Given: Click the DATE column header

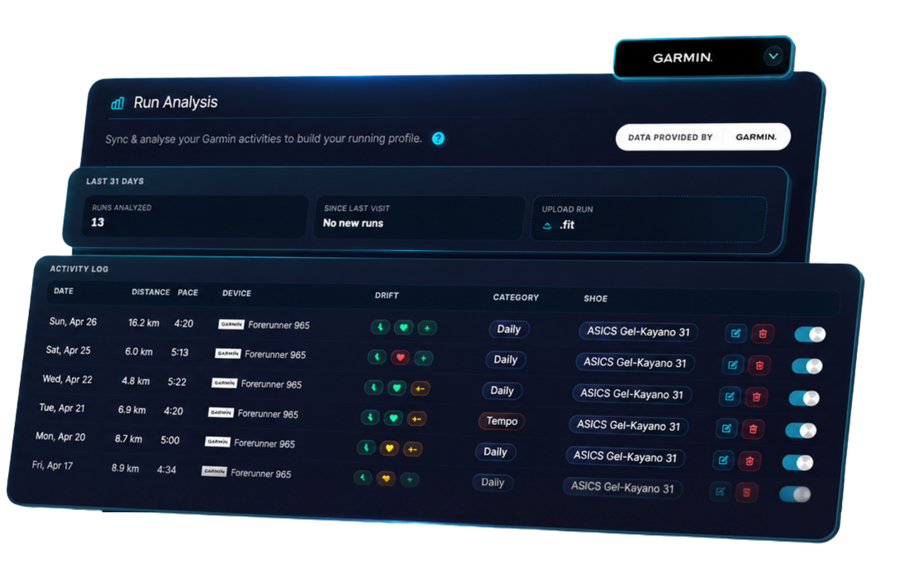Looking at the screenshot, I should point(63,291).
